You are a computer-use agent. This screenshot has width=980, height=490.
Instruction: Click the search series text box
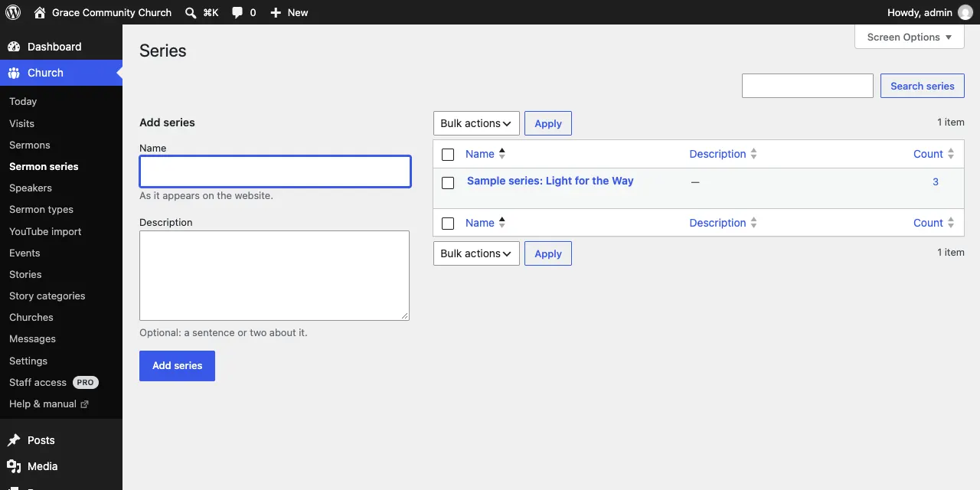tap(808, 86)
